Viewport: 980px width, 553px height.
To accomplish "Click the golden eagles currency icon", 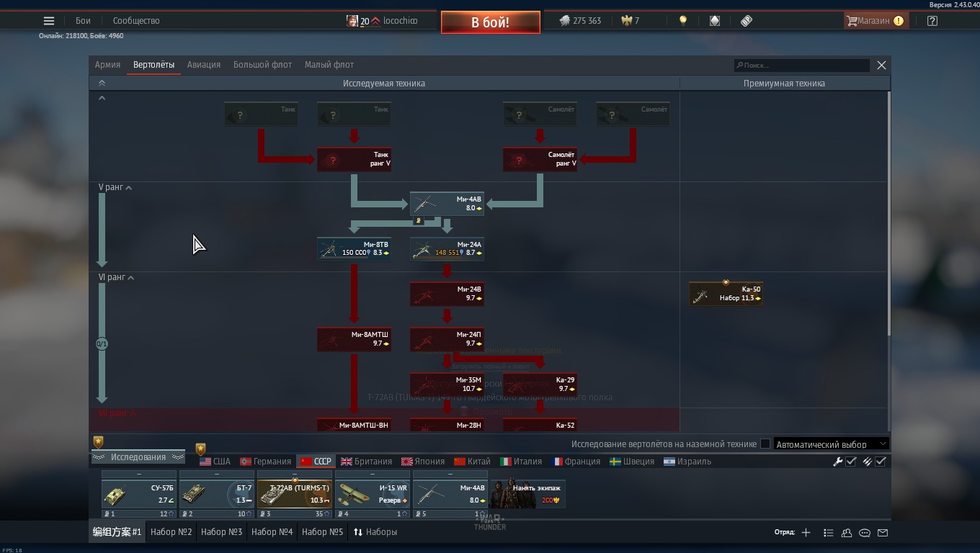I will [x=626, y=21].
